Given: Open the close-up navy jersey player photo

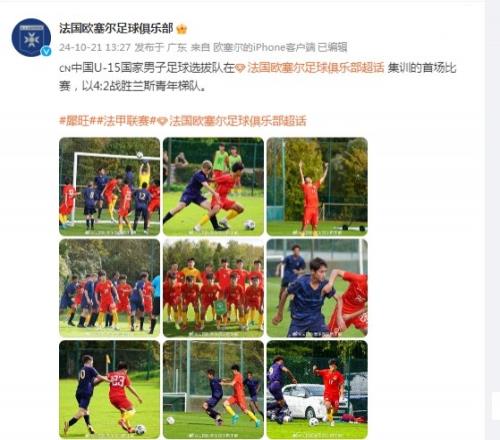Looking at the screenshot, I should [x=317, y=288].
